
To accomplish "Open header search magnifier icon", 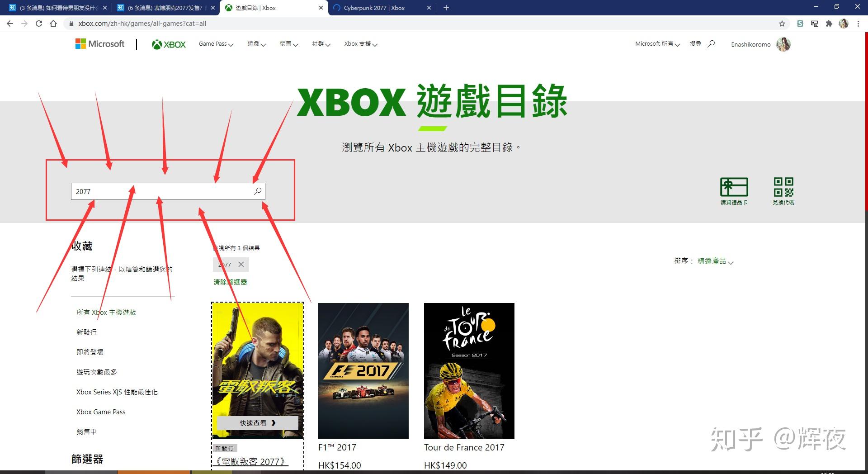I will [711, 44].
